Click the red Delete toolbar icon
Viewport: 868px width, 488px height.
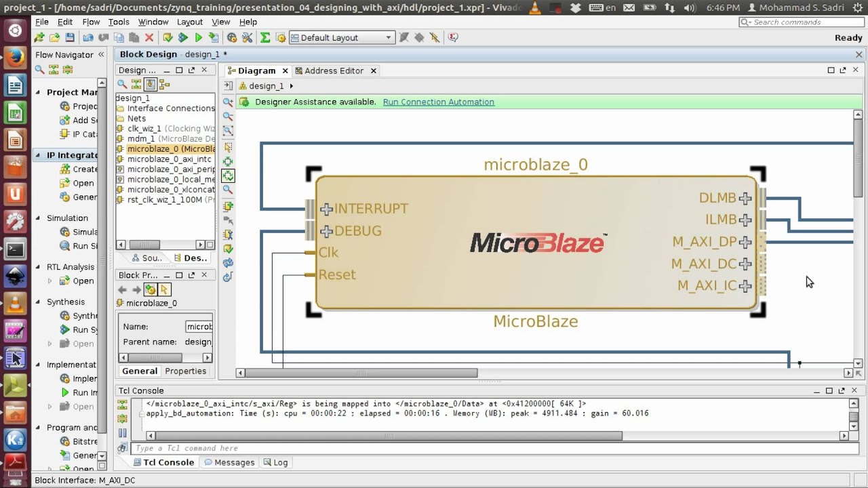(149, 38)
